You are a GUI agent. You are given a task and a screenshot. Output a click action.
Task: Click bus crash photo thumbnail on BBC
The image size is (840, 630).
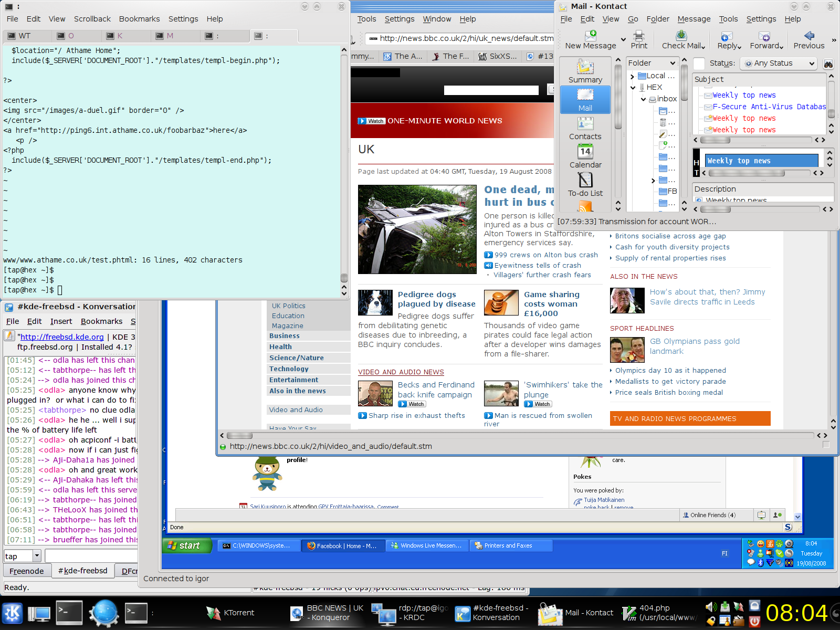[417, 229]
